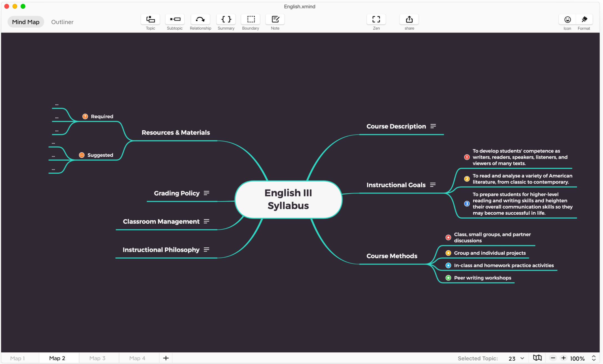Zoom in with the plus button
Image resolution: width=603 pixels, height=364 pixels.
(564, 358)
